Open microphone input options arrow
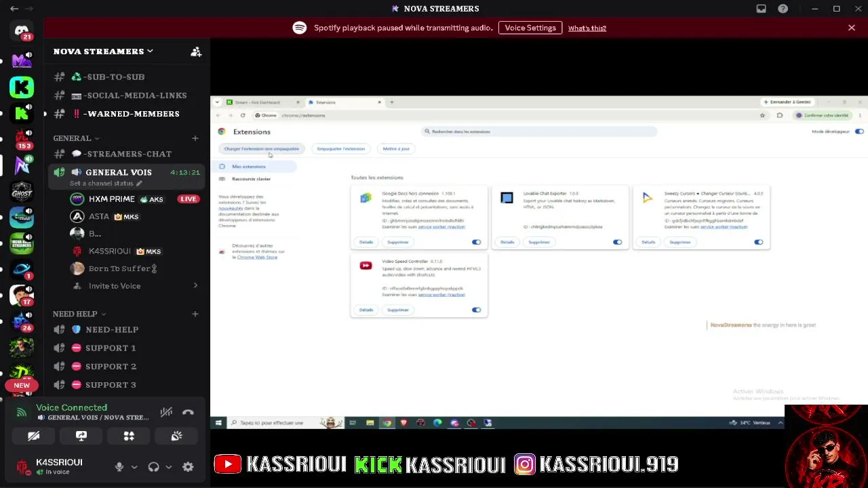Image resolution: width=868 pixels, height=488 pixels. (134, 466)
